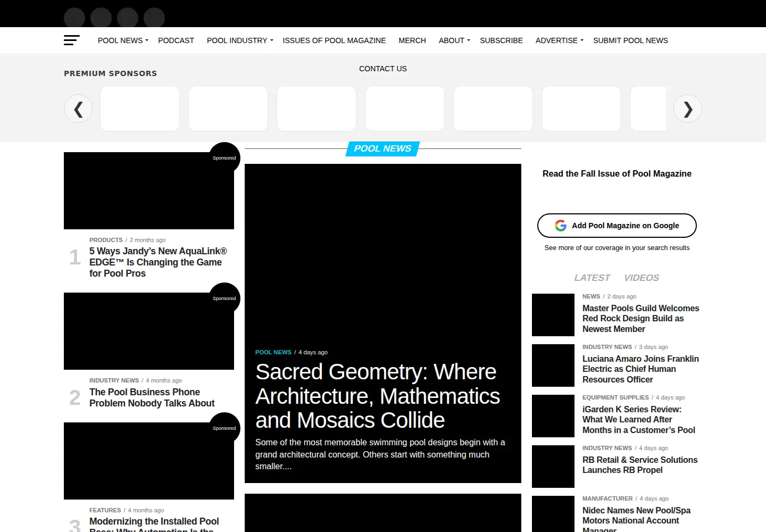Open iGarden K Series Review article
This screenshot has width=766, height=532.
(x=639, y=419)
